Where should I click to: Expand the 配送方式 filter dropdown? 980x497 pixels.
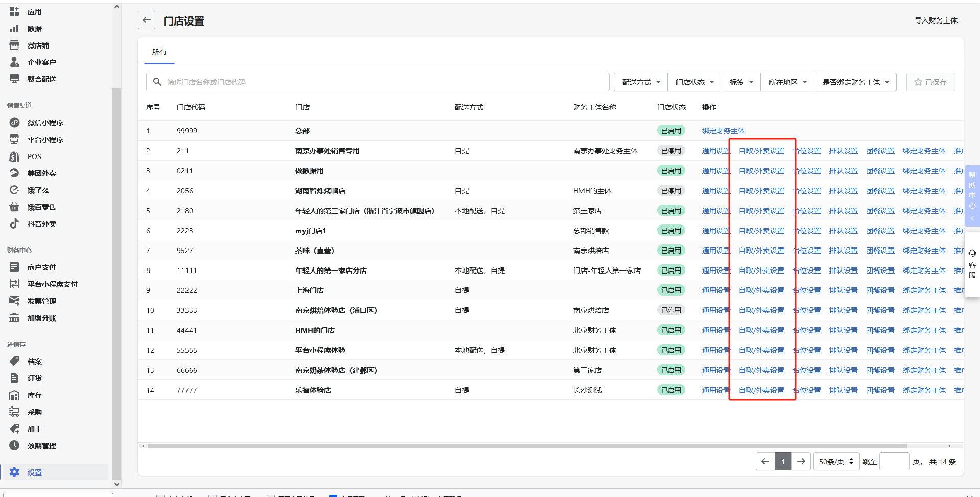641,82
